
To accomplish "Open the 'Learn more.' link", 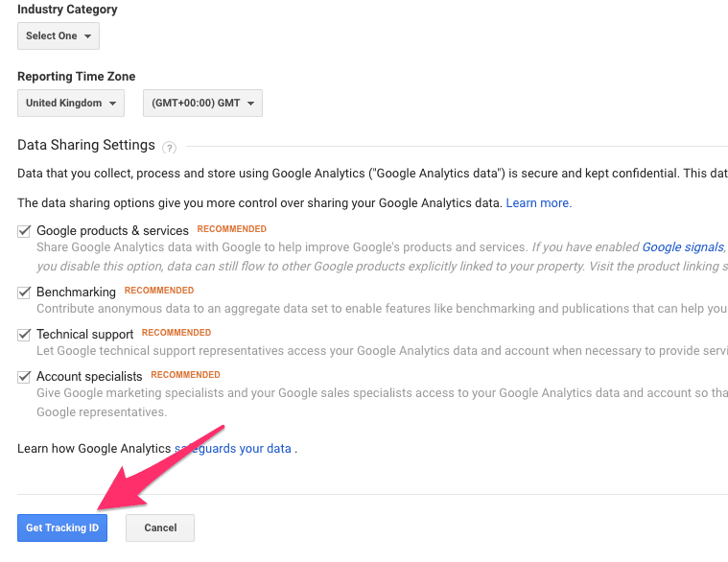I will point(538,203).
